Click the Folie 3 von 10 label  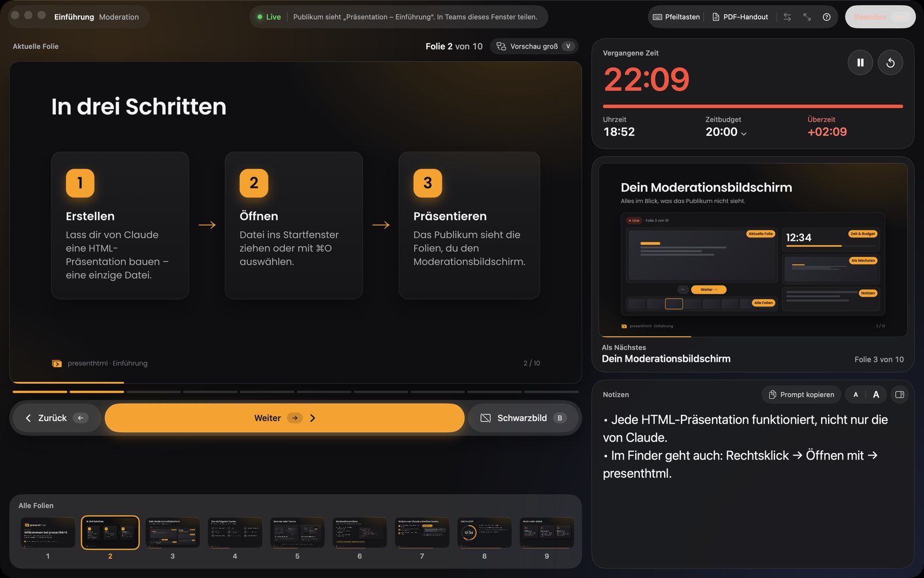pyautogui.click(x=879, y=360)
